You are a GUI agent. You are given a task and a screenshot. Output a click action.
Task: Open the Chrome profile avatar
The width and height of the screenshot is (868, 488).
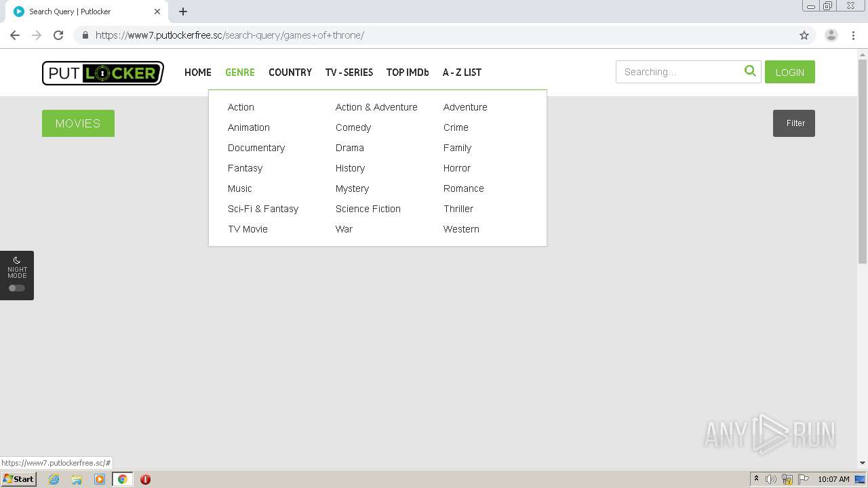[x=831, y=35]
